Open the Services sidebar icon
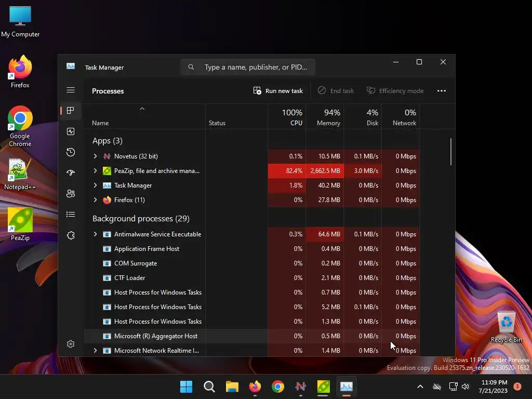This screenshot has height=399, width=532. click(71, 235)
